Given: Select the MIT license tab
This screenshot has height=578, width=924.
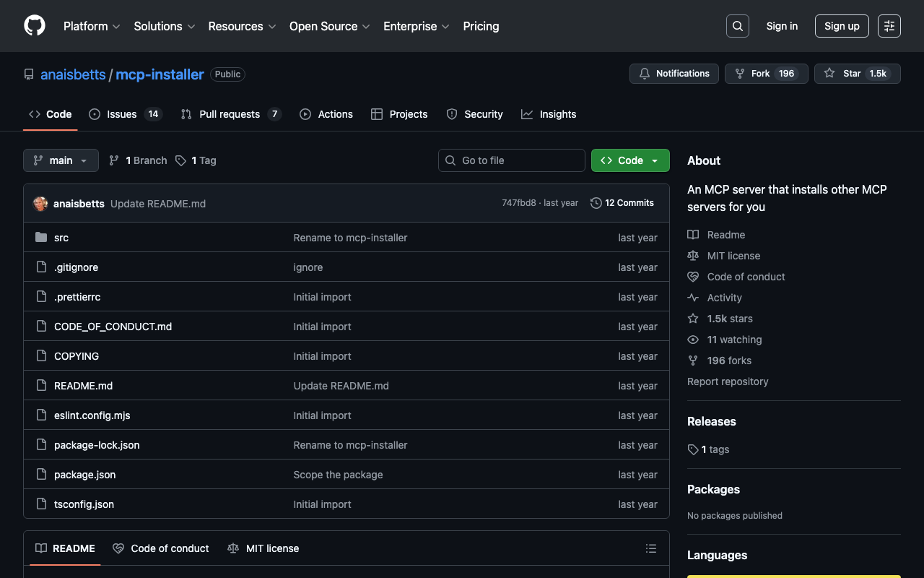Looking at the screenshot, I should pyautogui.click(x=263, y=548).
